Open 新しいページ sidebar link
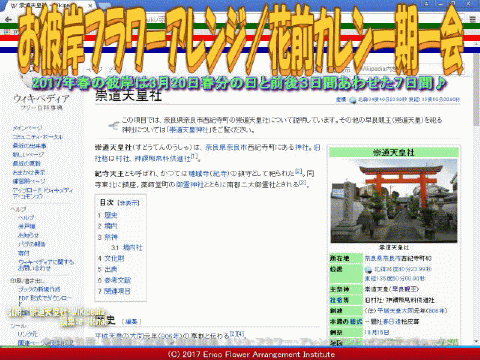 click(x=28, y=155)
